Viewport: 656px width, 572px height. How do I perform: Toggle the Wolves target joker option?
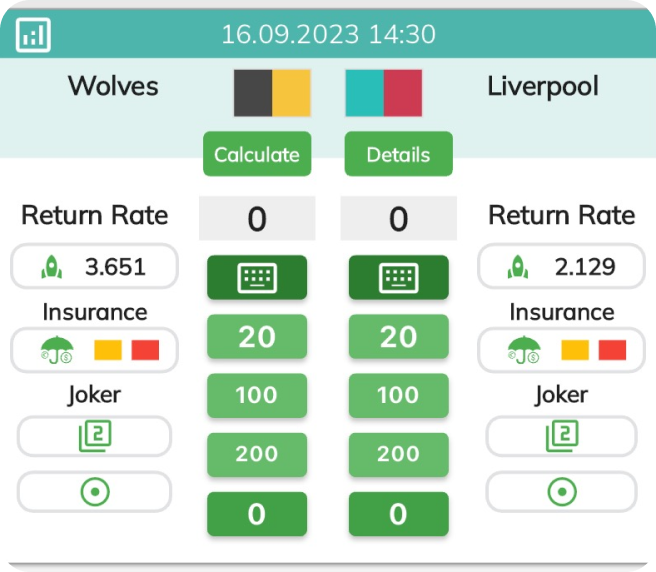click(x=94, y=491)
